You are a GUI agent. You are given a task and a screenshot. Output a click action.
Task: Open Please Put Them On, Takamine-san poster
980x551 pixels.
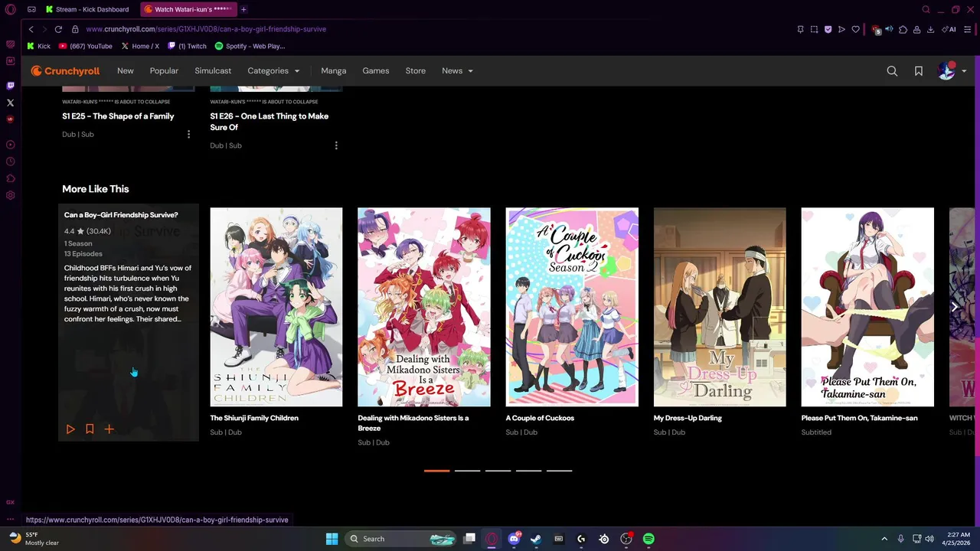click(867, 307)
